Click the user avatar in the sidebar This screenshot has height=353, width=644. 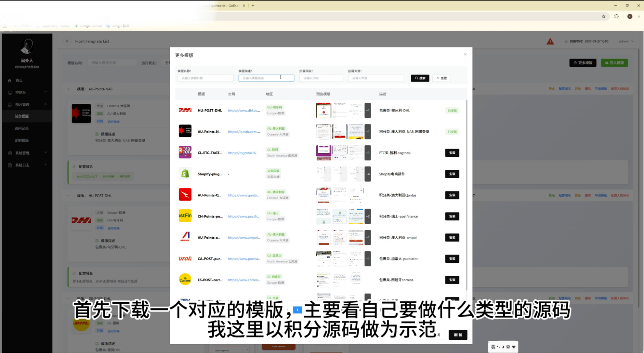[x=27, y=46]
